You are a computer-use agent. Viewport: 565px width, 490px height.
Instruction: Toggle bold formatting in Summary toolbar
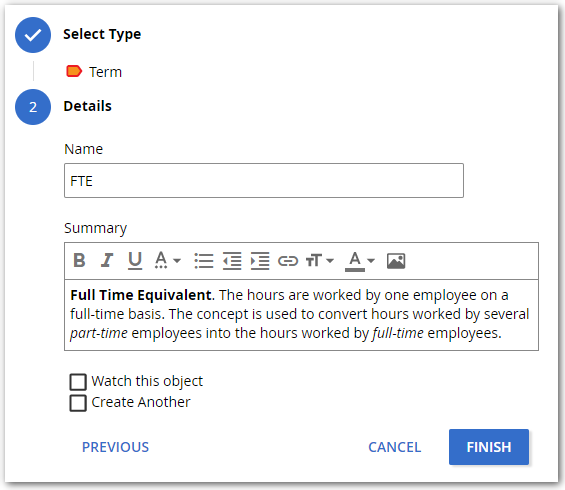[x=79, y=260]
